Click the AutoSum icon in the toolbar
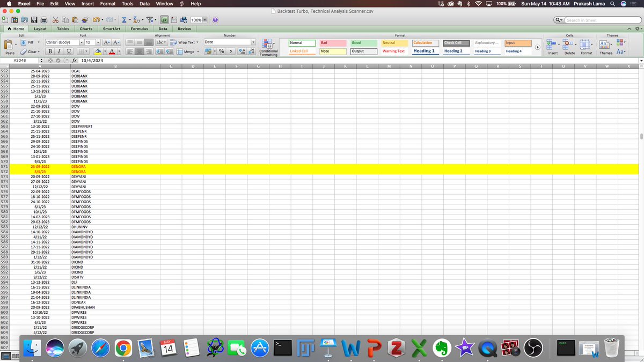 click(x=123, y=20)
